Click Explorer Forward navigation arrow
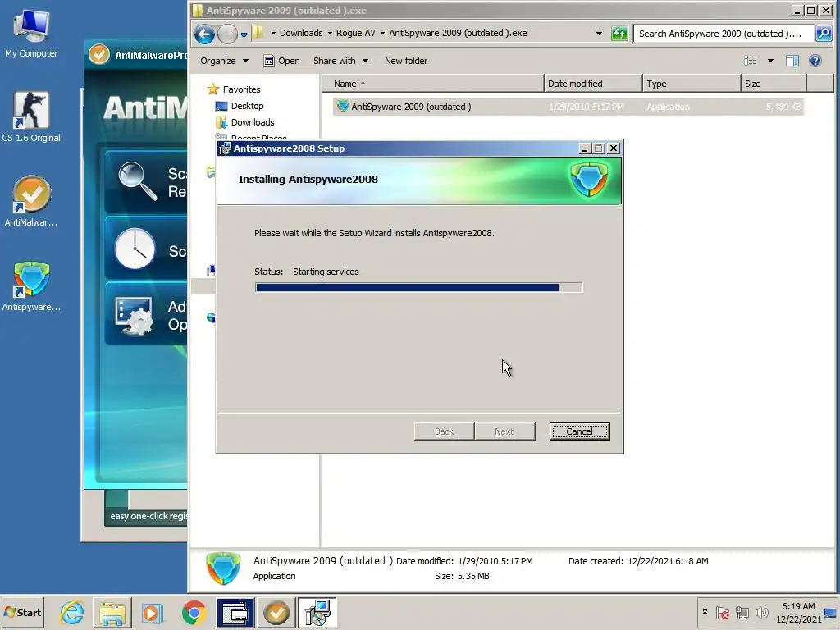 227,34
